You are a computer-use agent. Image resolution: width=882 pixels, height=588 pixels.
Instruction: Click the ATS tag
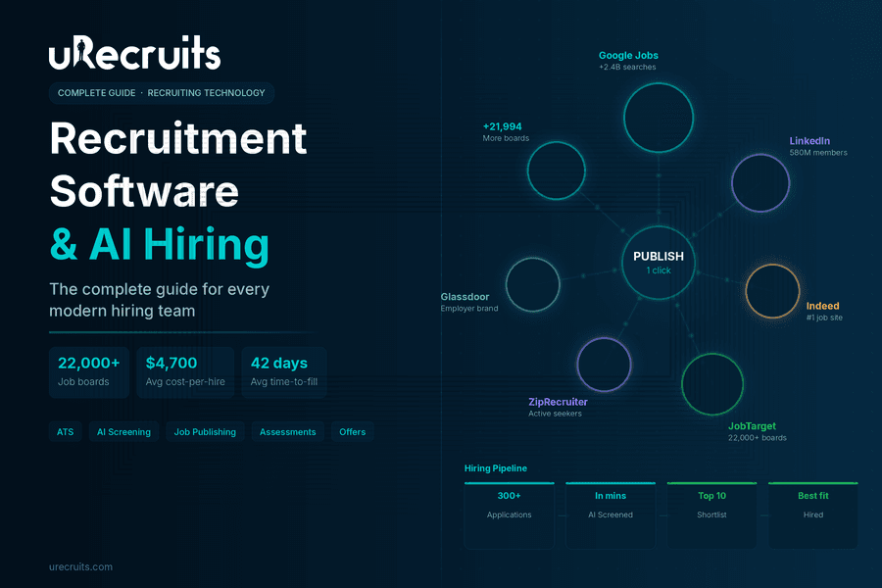(66, 431)
